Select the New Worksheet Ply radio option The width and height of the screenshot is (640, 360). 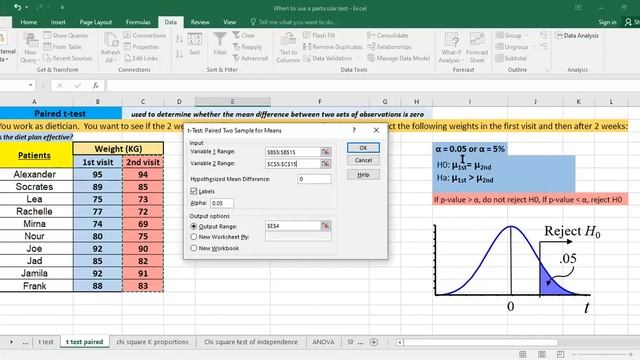click(193, 237)
